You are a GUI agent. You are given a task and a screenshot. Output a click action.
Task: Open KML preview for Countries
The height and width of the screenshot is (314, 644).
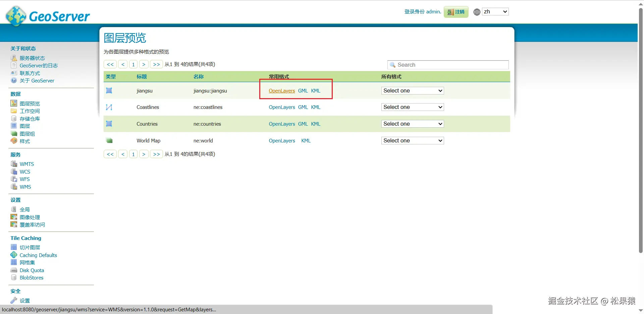tap(316, 124)
